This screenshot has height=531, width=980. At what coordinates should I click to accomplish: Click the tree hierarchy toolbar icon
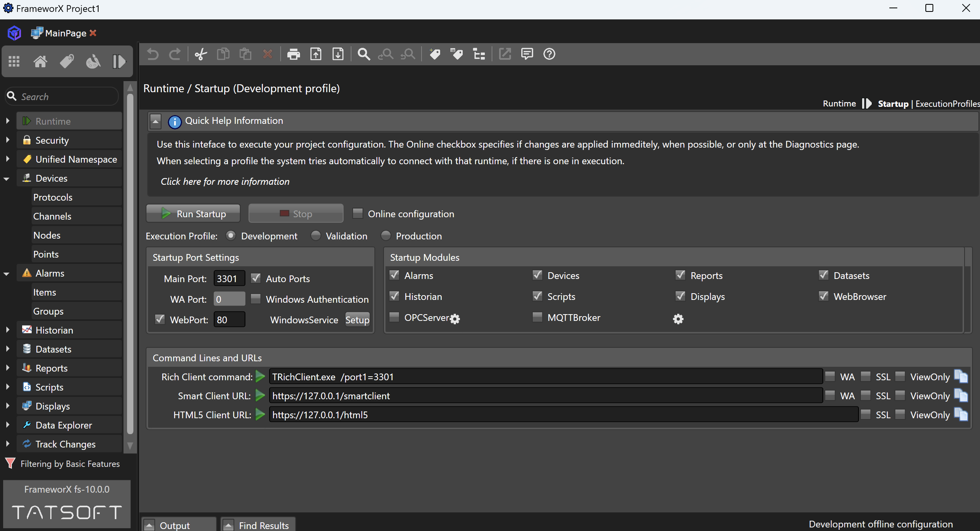tap(479, 54)
